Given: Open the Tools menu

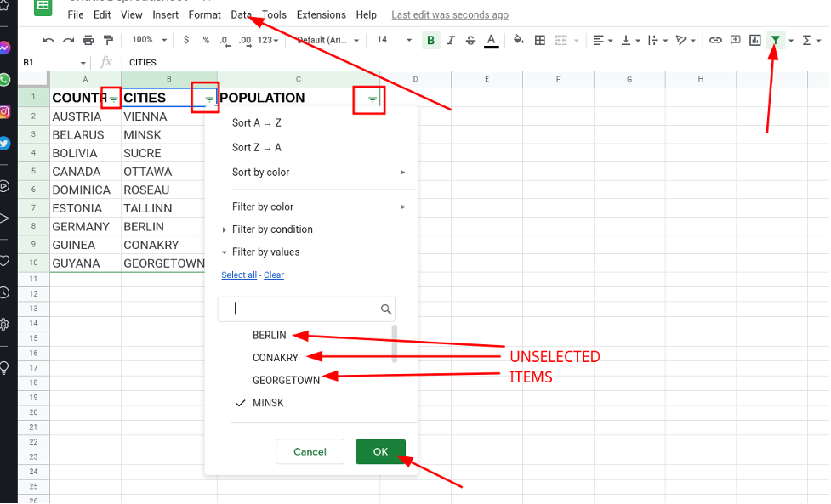Looking at the screenshot, I should tap(274, 14).
